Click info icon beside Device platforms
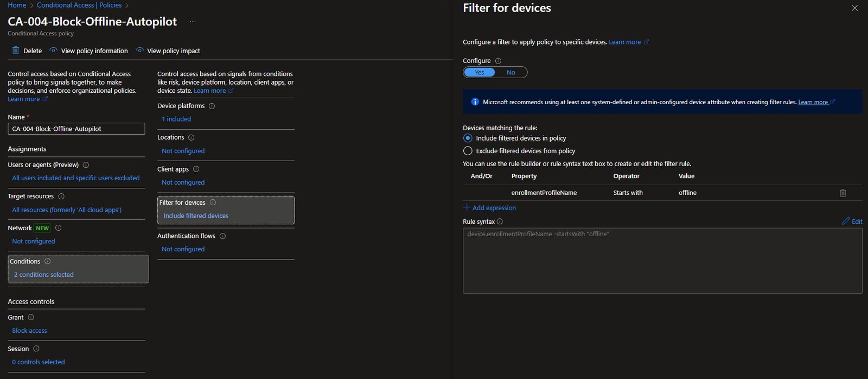Screen dimensions: 868x379 pos(212,106)
